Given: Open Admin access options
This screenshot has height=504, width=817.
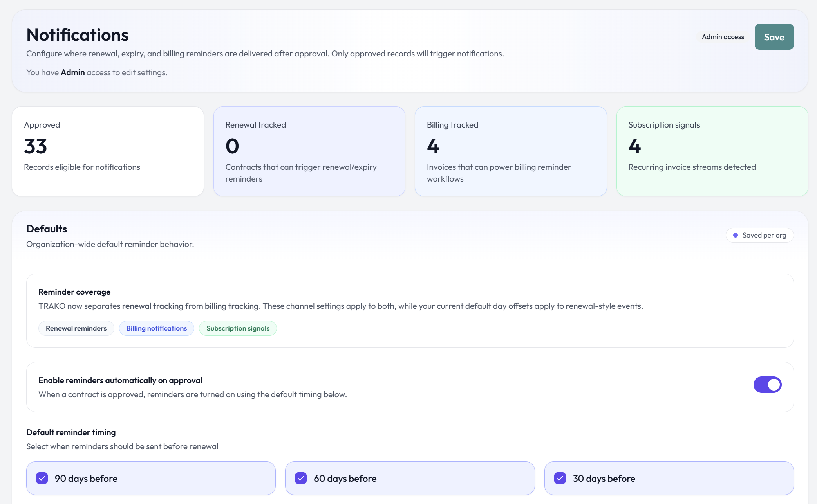Looking at the screenshot, I should coord(723,36).
